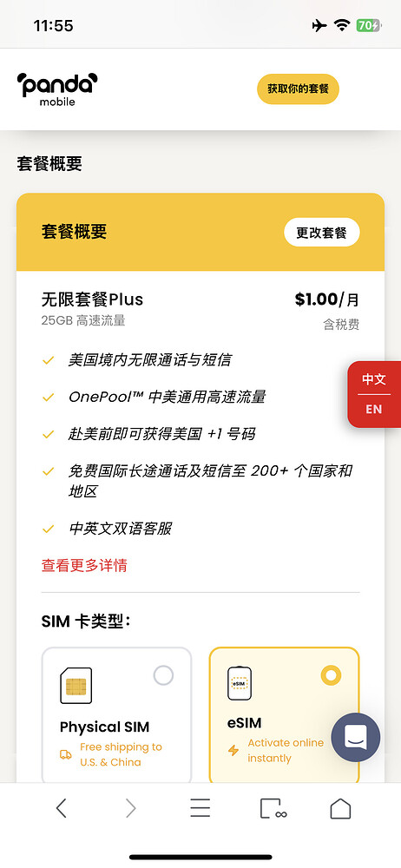
Task: Expand 查看更多详情 plan details
Action: pyautogui.click(x=84, y=565)
